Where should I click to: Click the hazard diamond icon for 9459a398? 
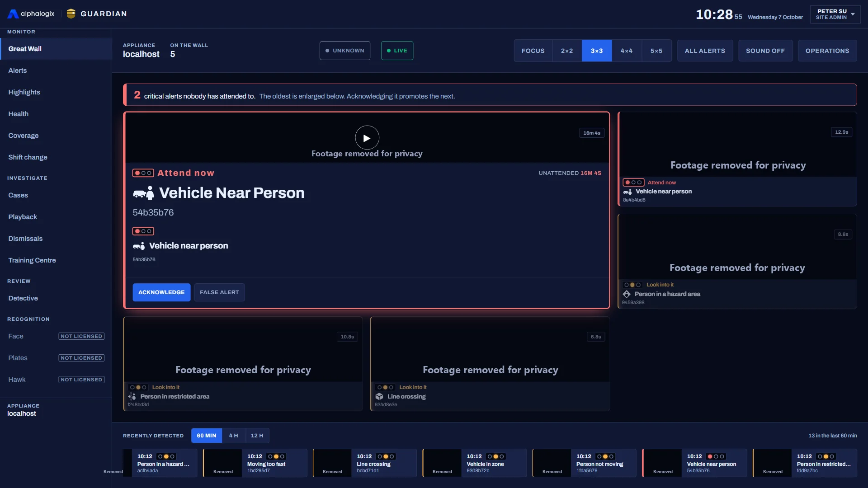tap(627, 294)
